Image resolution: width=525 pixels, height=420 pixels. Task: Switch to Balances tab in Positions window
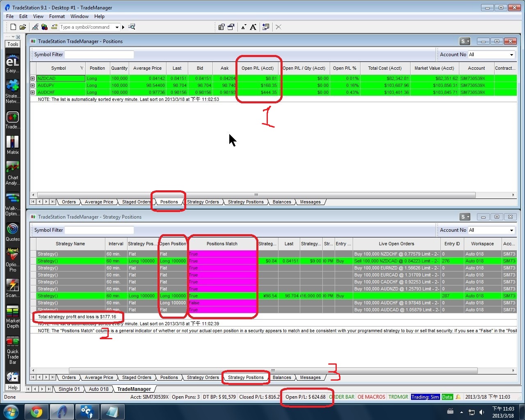pos(282,202)
